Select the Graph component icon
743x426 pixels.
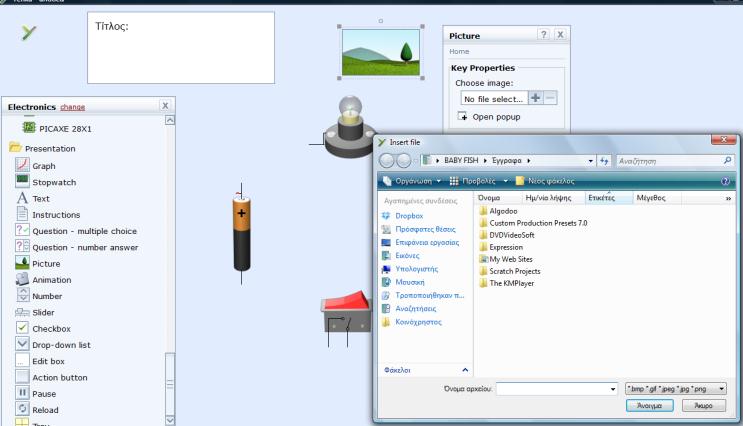pyautogui.click(x=22, y=165)
